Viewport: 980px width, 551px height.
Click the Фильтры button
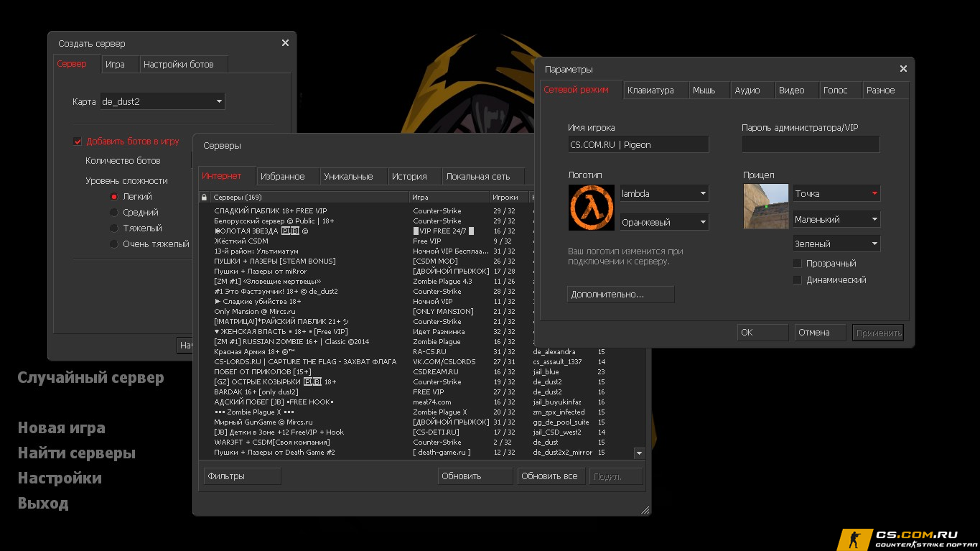point(243,476)
